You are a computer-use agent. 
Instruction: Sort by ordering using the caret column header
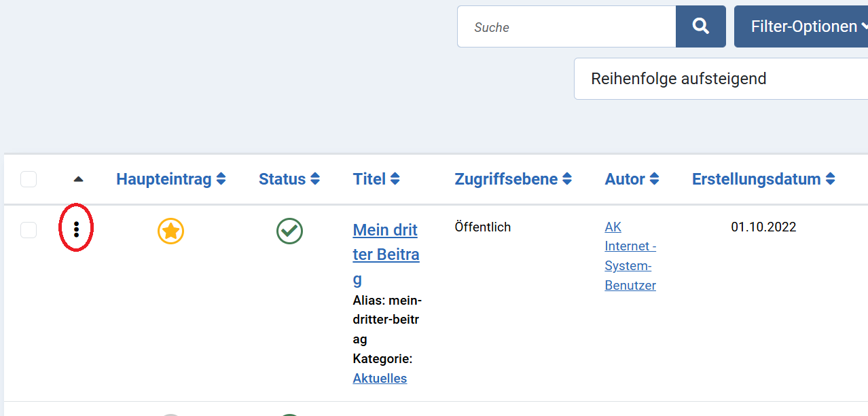coord(78,179)
